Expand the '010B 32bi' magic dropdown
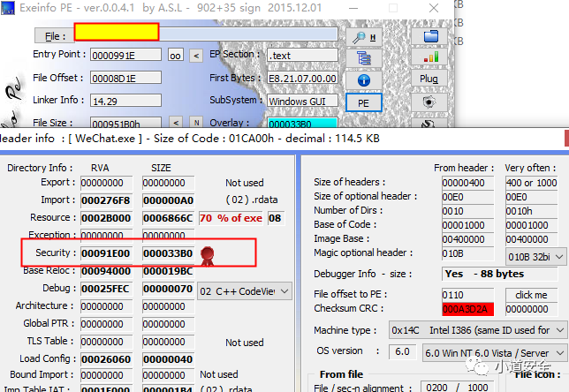The width and height of the screenshot is (569, 392). [x=535, y=257]
